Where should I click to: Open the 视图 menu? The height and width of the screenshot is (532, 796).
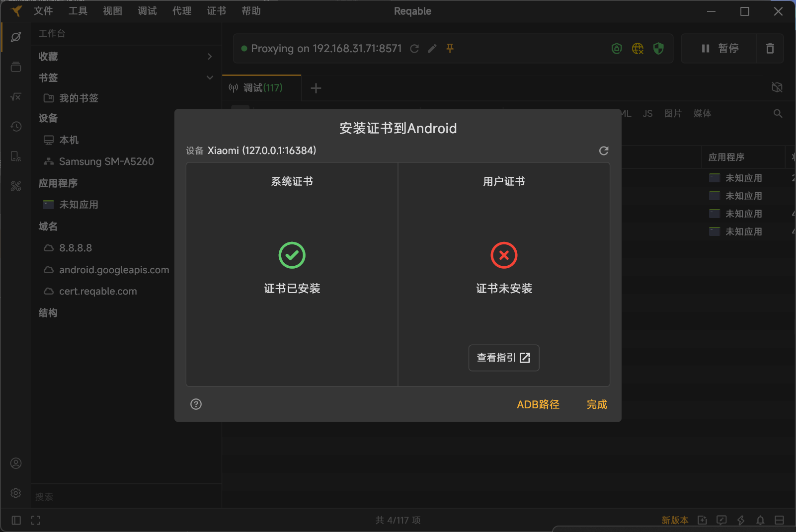coord(112,11)
